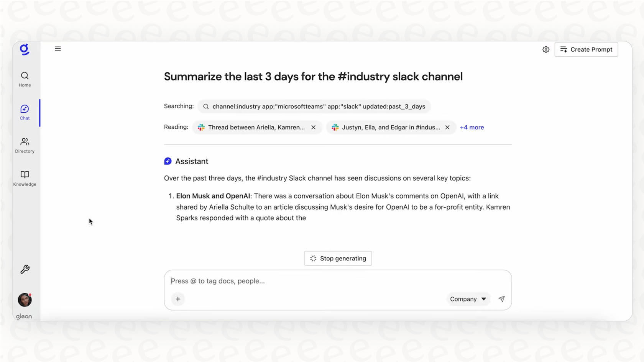This screenshot has width=644, height=362.
Task: Open the Home search section
Action: pyautogui.click(x=25, y=79)
